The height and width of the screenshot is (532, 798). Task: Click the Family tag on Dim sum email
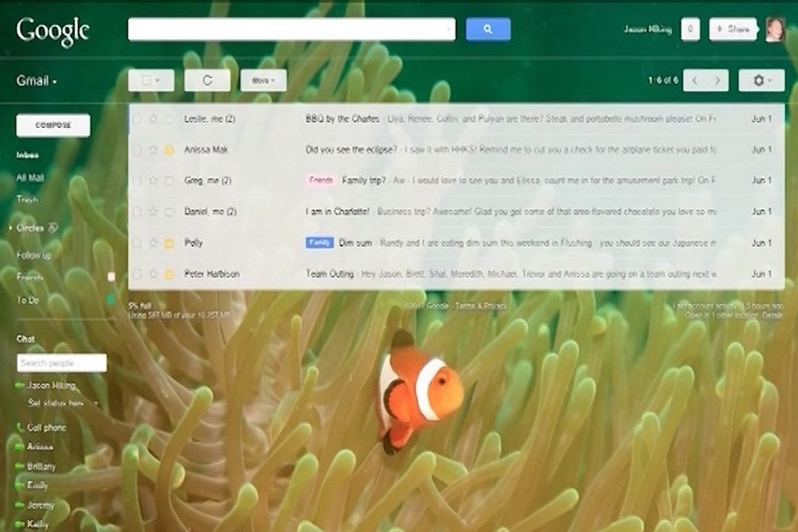point(320,243)
